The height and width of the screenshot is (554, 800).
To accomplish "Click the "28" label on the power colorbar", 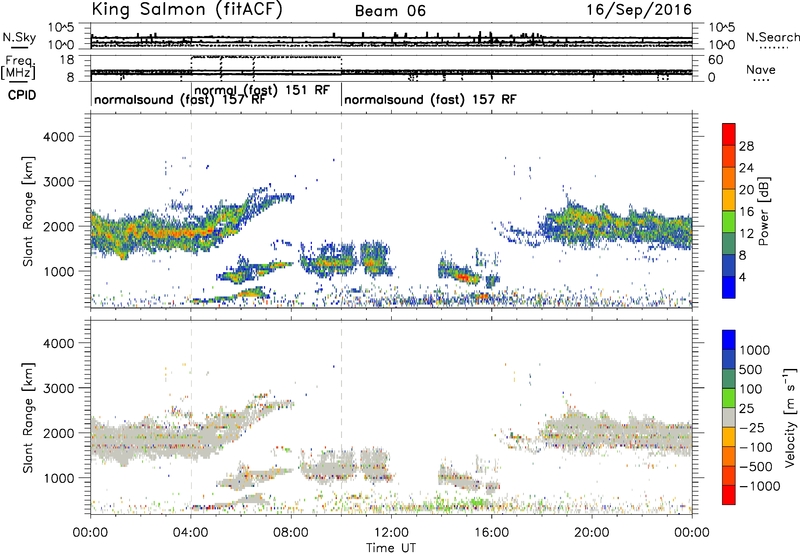I will tap(746, 146).
